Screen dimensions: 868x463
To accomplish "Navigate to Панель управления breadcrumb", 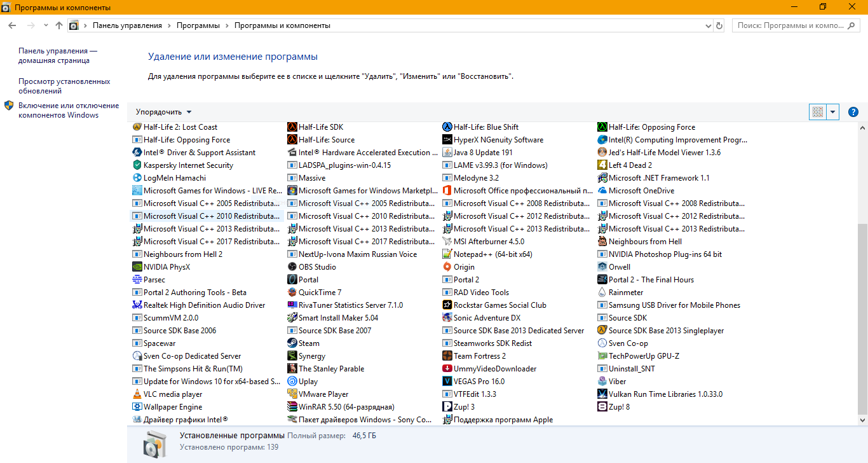I will coord(127,25).
